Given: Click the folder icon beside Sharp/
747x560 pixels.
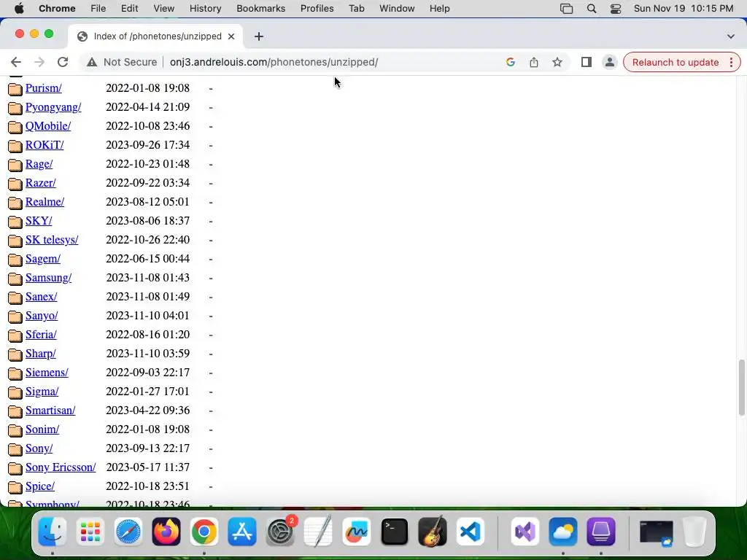Looking at the screenshot, I should pyautogui.click(x=15, y=354).
